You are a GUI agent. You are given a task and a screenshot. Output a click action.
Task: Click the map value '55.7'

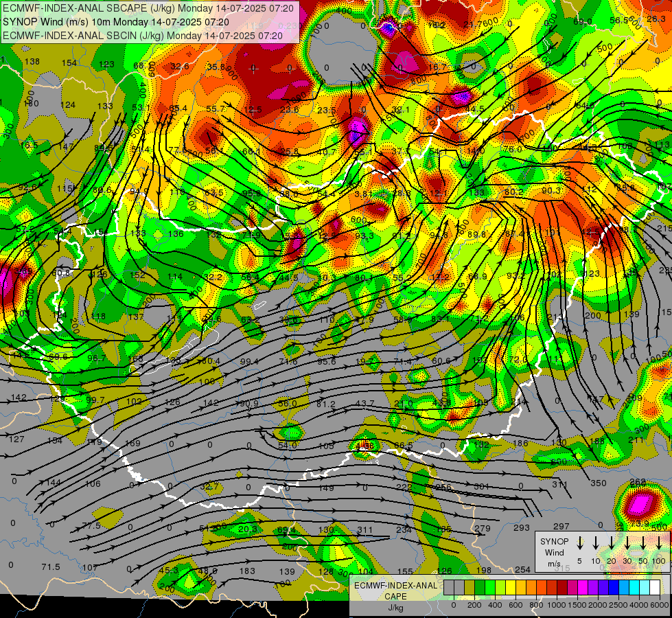pos(215,109)
